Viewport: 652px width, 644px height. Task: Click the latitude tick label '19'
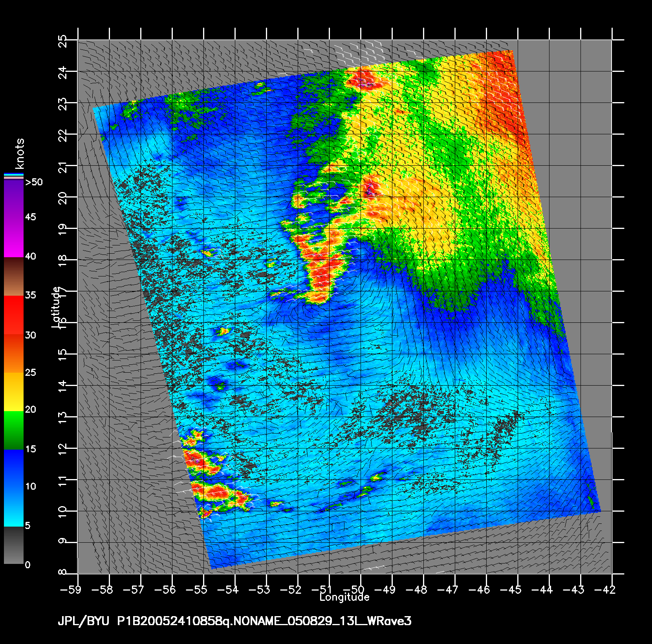[x=63, y=229]
